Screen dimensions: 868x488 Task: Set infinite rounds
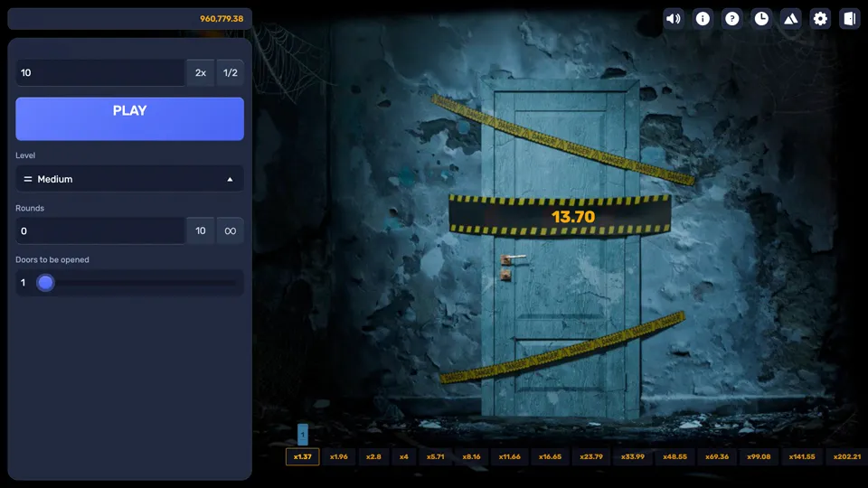(x=231, y=230)
